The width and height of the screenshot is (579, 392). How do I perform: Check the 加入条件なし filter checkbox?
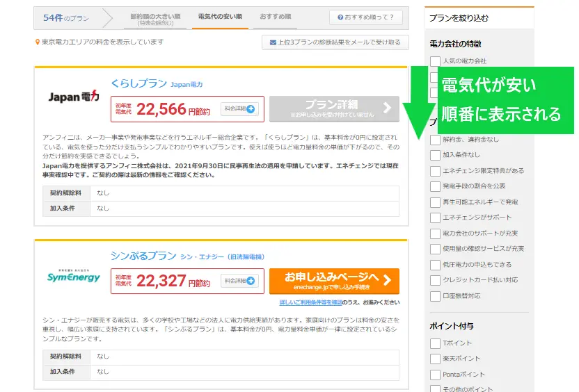tap(435, 155)
